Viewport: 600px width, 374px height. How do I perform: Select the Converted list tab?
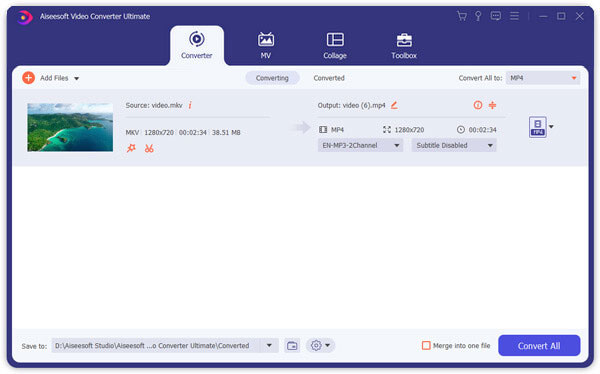click(x=329, y=78)
